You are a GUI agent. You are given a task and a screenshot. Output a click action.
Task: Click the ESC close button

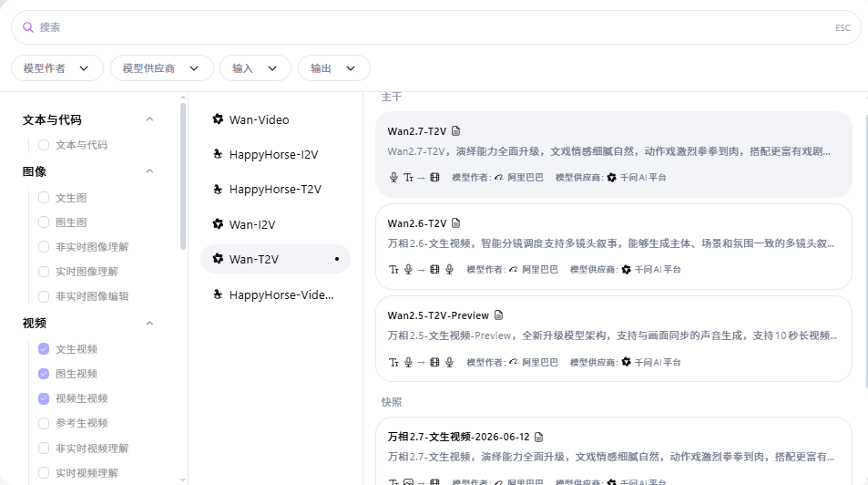coord(842,27)
